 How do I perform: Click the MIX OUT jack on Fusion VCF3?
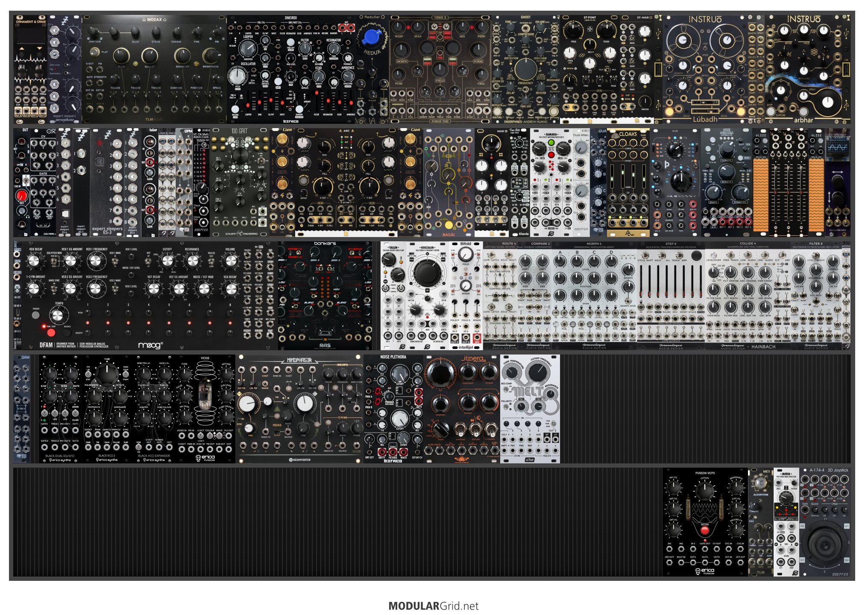coord(669,562)
